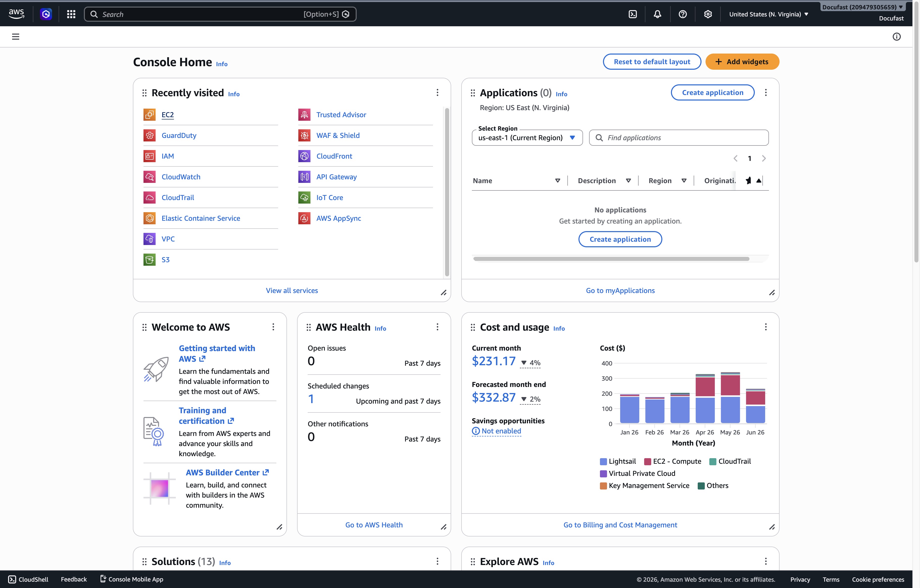Open the help question mark icon
The height and width of the screenshot is (588, 920).
click(683, 14)
